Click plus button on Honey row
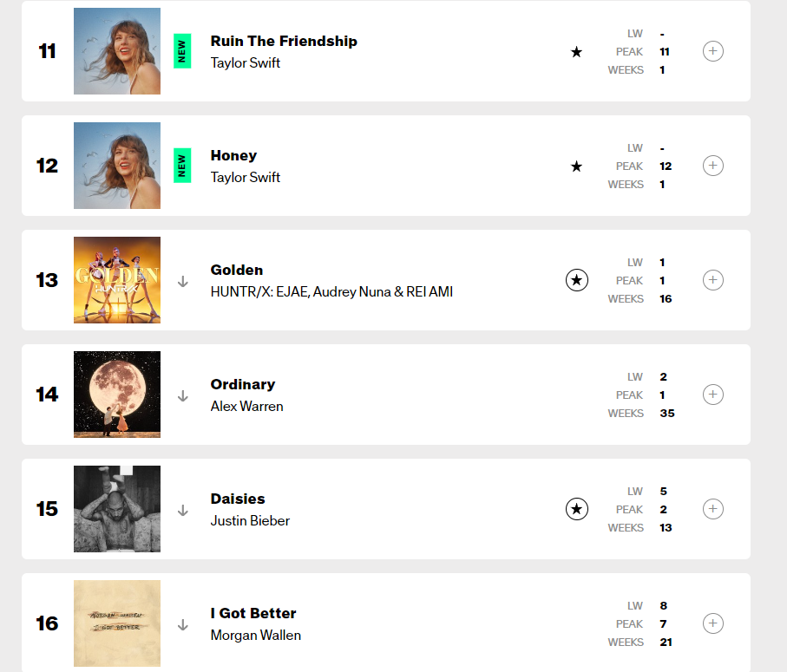Viewport: 787px width, 672px height. 712,166
